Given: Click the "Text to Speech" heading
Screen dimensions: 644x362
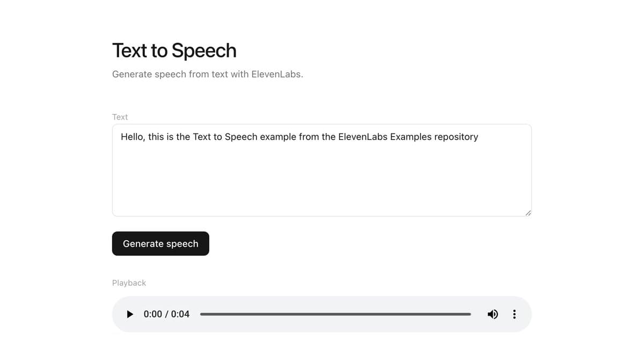Looking at the screenshot, I should click(x=174, y=50).
